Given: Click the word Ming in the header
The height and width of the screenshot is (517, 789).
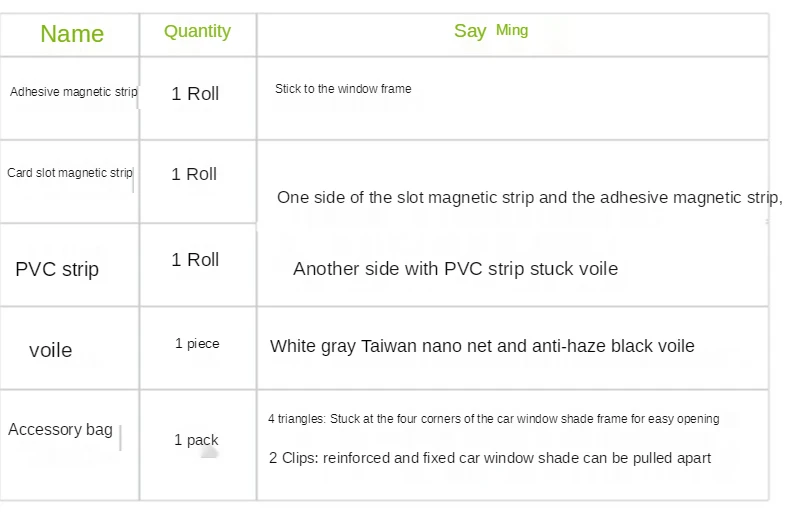Looking at the screenshot, I should pyautogui.click(x=512, y=30).
